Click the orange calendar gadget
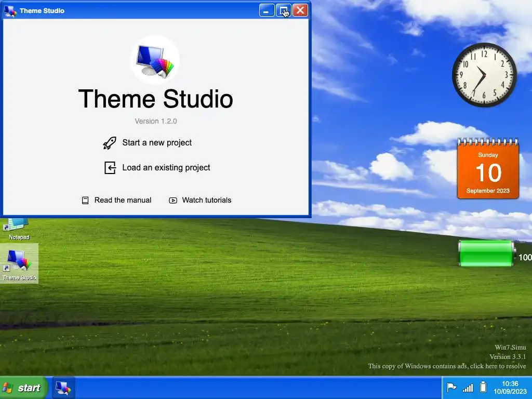 488,169
